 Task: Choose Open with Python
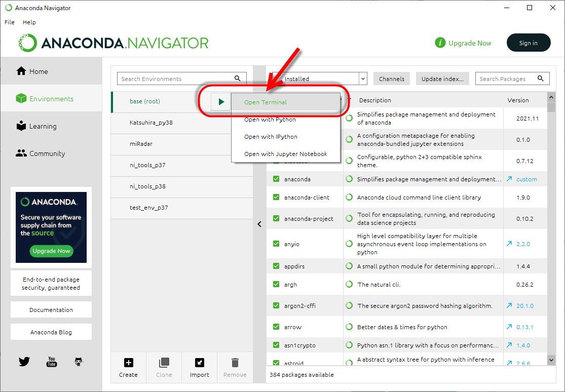286,120
